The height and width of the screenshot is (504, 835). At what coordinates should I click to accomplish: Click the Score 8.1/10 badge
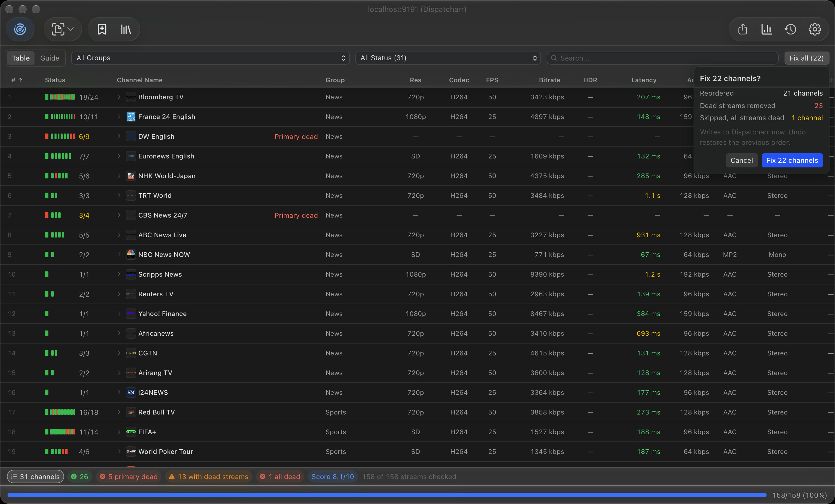(333, 476)
